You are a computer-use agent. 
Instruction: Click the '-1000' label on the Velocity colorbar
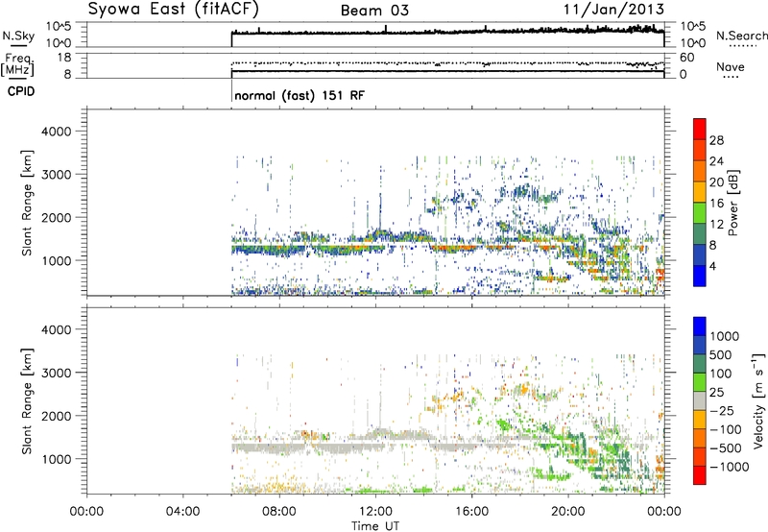click(729, 467)
